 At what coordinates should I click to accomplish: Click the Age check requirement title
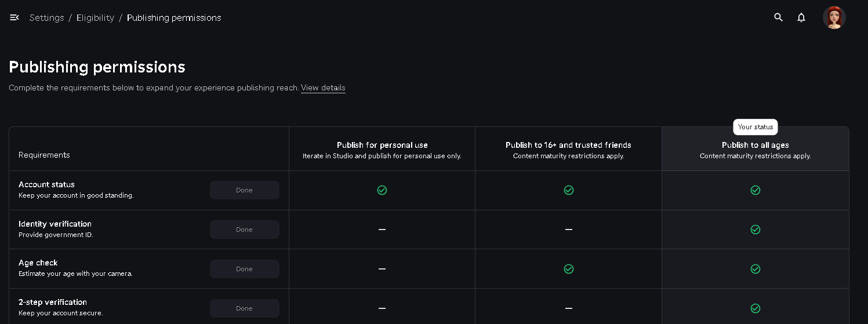point(38,263)
